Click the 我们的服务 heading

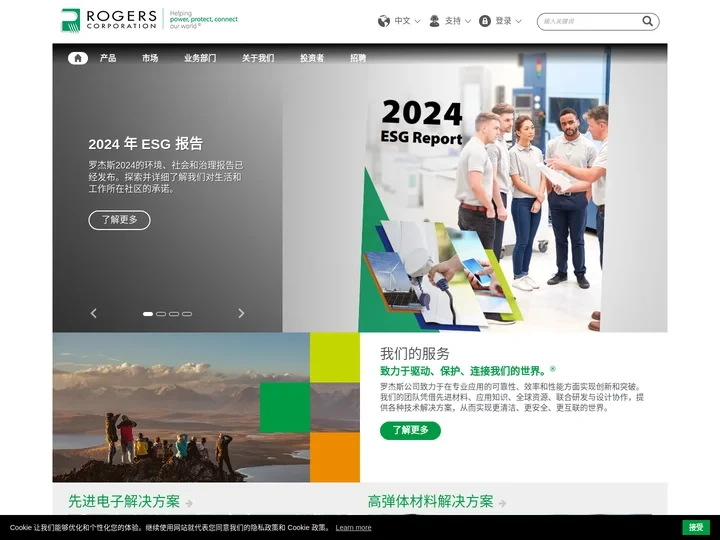click(415, 354)
